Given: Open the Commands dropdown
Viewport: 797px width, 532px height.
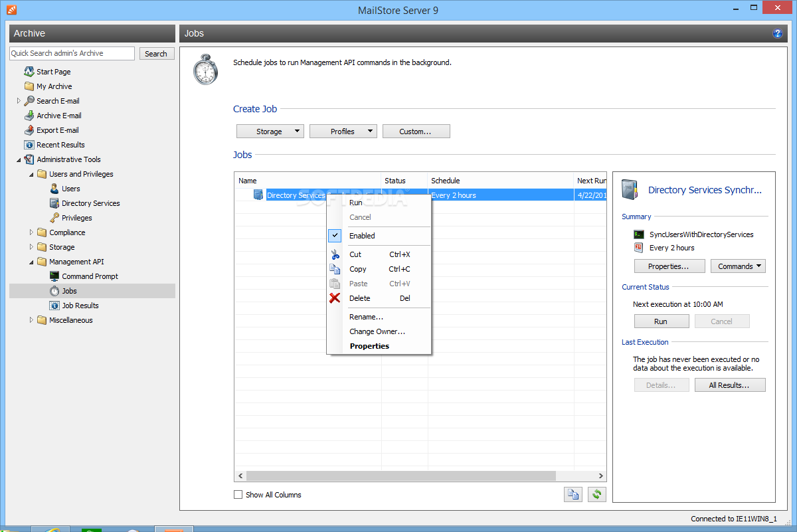Looking at the screenshot, I should click(738, 266).
